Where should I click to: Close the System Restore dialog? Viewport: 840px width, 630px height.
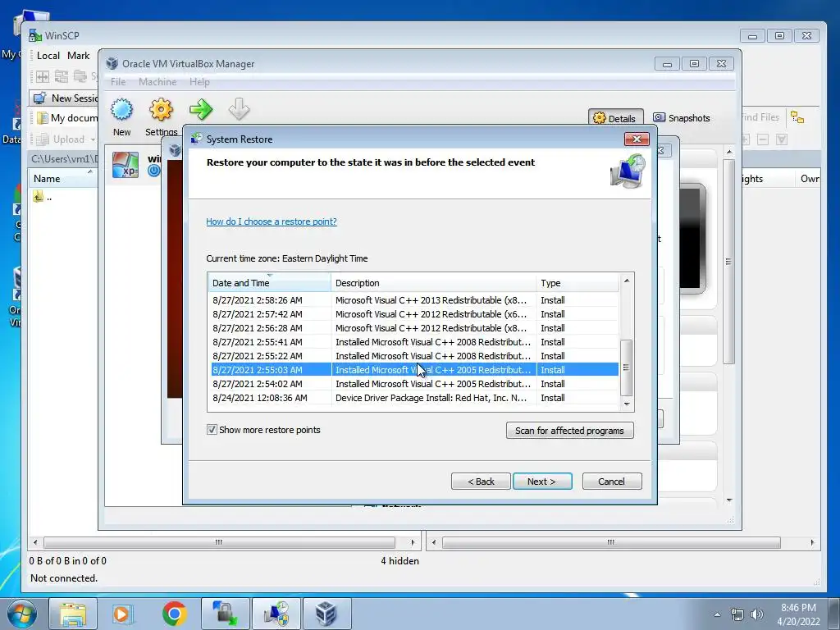pos(637,139)
